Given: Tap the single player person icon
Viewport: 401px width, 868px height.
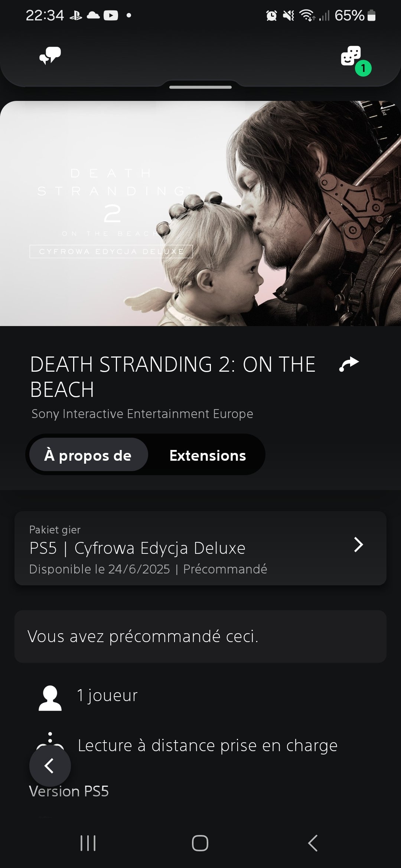Looking at the screenshot, I should click(x=50, y=698).
